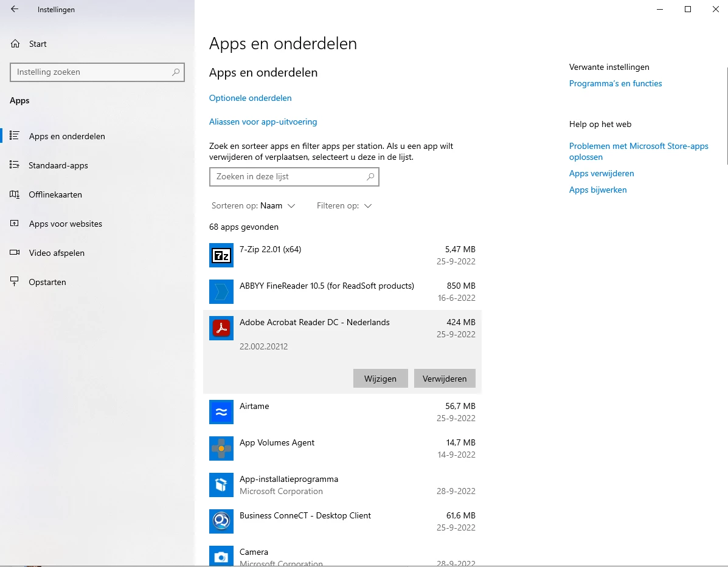Screen dimensions: 728x567
Task: Select the 7-Zip 22.01 (x64) entry
Action: [x=342, y=255]
